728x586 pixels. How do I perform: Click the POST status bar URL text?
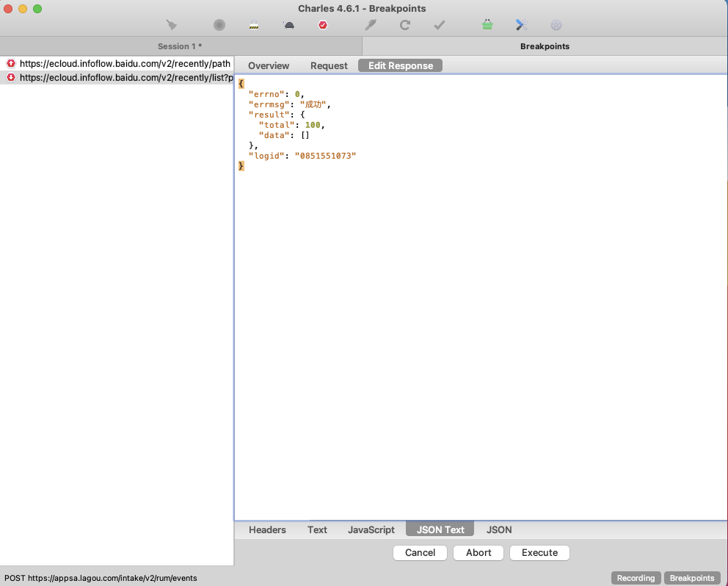(101, 578)
